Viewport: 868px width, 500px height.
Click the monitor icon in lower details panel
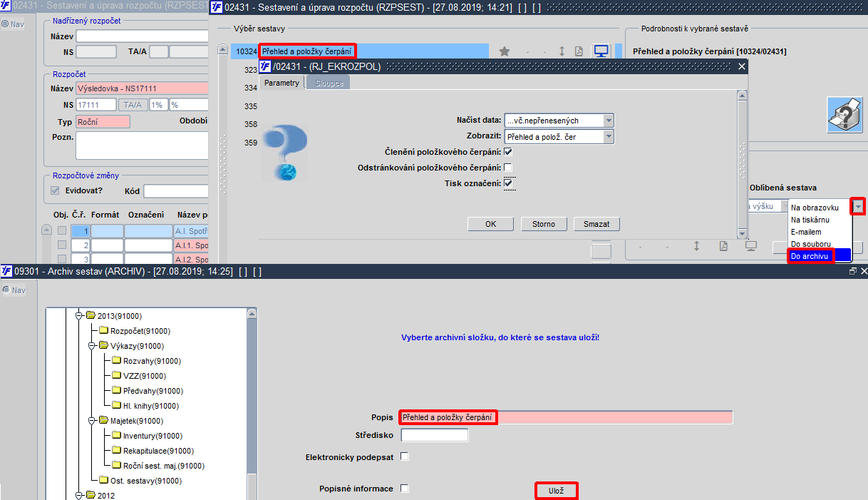[x=750, y=246]
